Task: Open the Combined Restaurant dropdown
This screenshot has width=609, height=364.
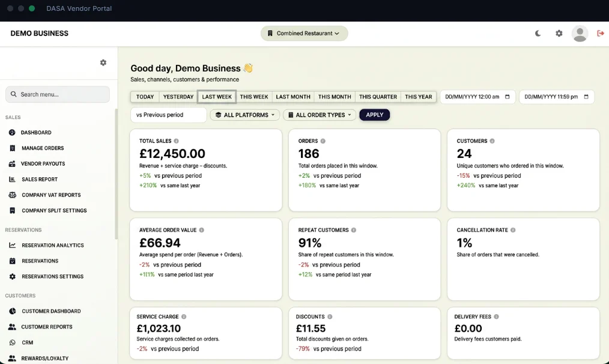Action: 304,34
